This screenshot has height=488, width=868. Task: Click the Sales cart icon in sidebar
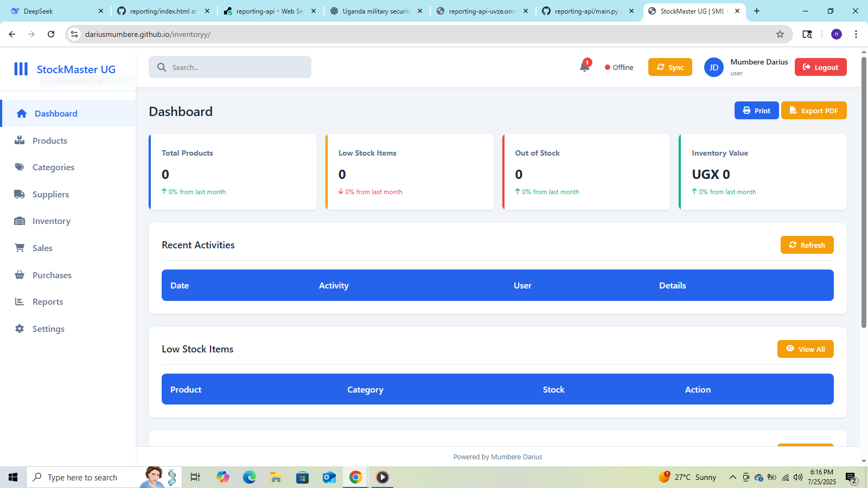20,248
